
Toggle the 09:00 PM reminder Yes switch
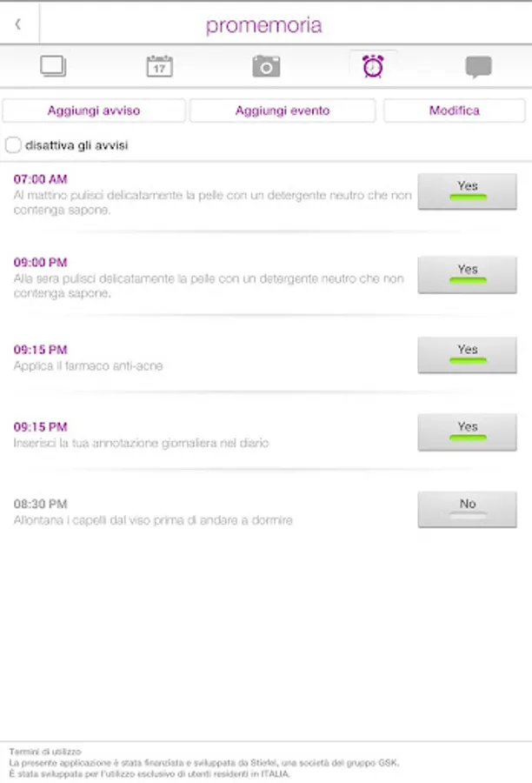click(467, 275)
